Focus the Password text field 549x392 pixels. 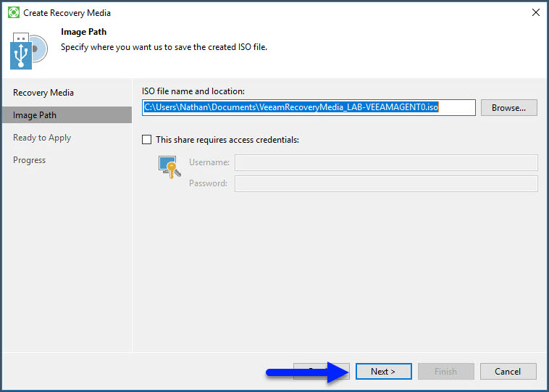click(x=386, y=183)
